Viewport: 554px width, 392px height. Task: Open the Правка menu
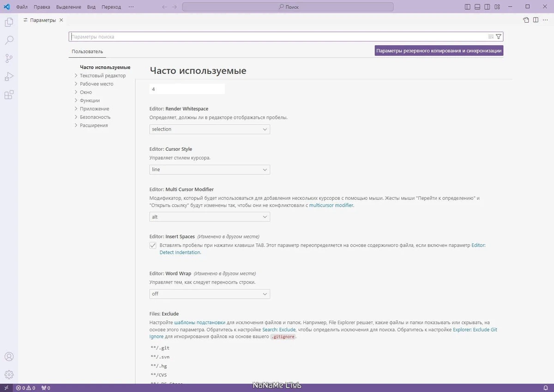tap(42, 7)
